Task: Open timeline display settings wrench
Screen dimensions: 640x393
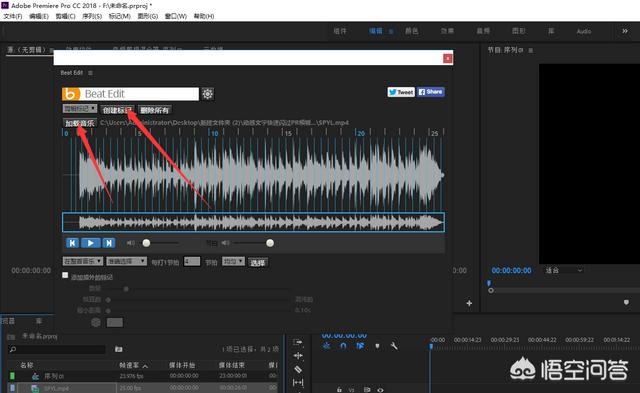Action: coord(394,346)
